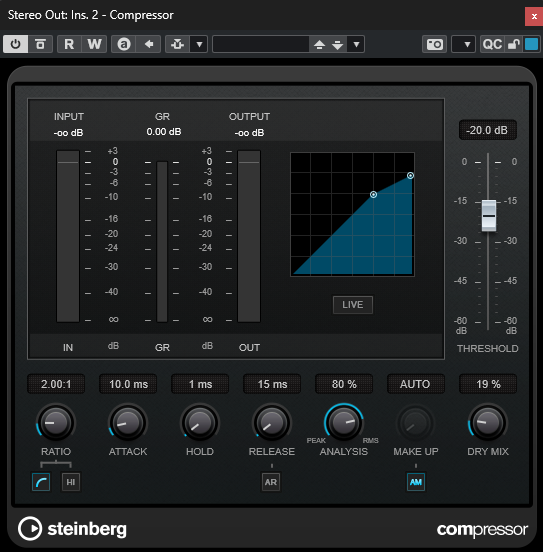Click the THRESHOLD label
This screenshot has width=543, height=552.
coord(488,349)
